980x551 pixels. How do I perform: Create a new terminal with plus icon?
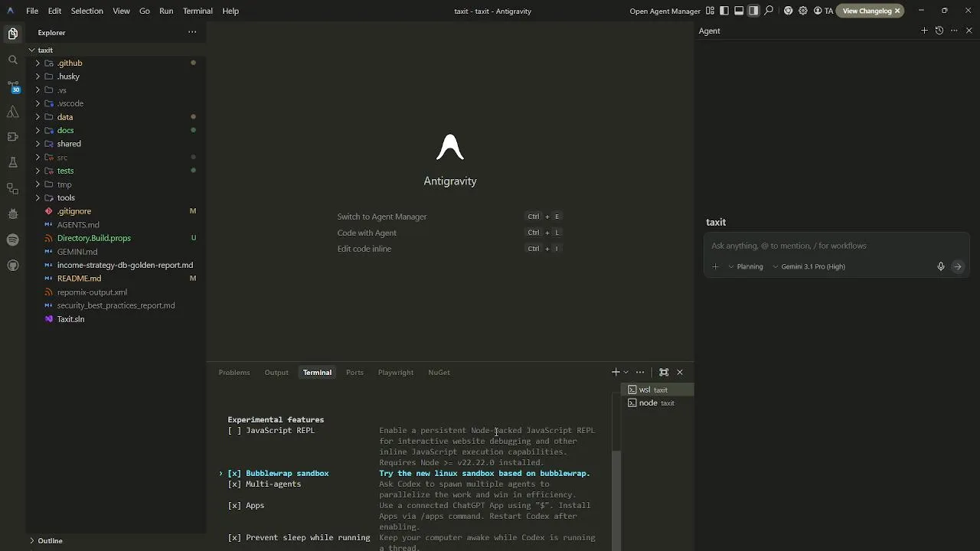[x=615, y=372]
